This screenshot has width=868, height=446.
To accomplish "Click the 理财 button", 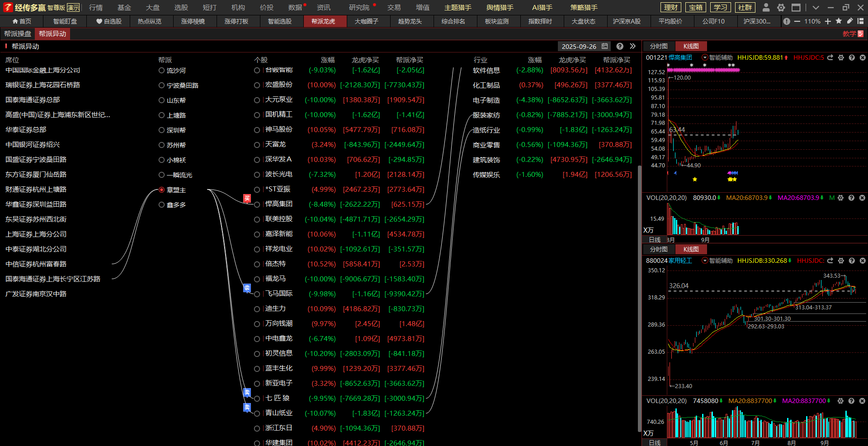I will 671,7.
